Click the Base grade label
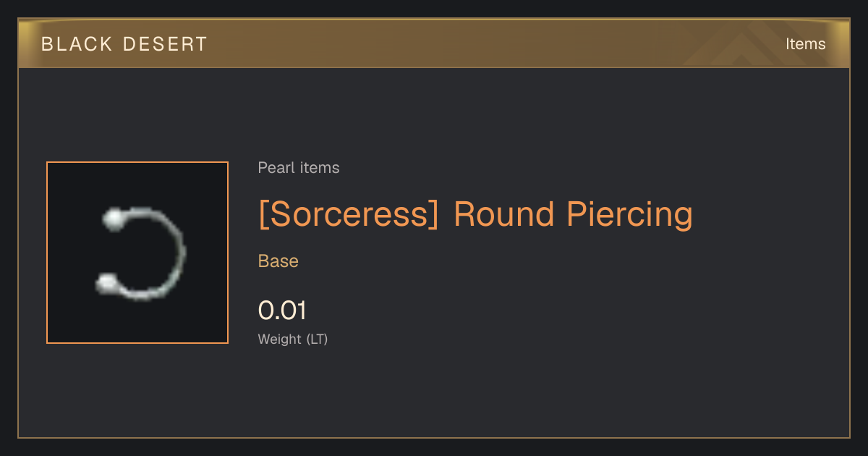 point(278,261)
